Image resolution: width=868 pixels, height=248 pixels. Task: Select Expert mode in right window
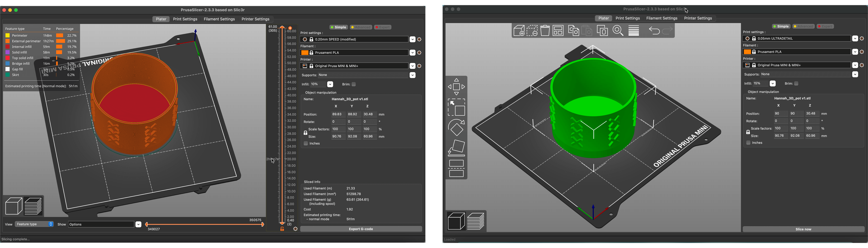(825, 26)
